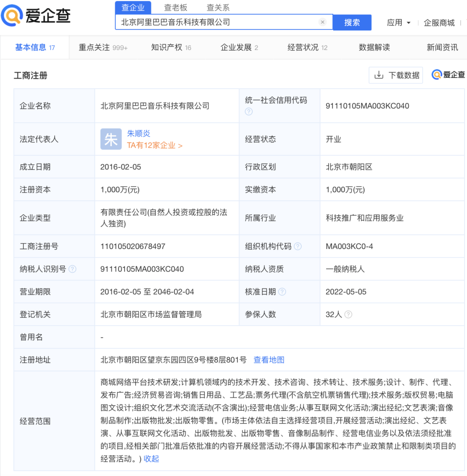This screenshot has width=467, height=476.
Task: Select the 纳税人资质 value 一般纳税人
Action: [x=345, y=269]
